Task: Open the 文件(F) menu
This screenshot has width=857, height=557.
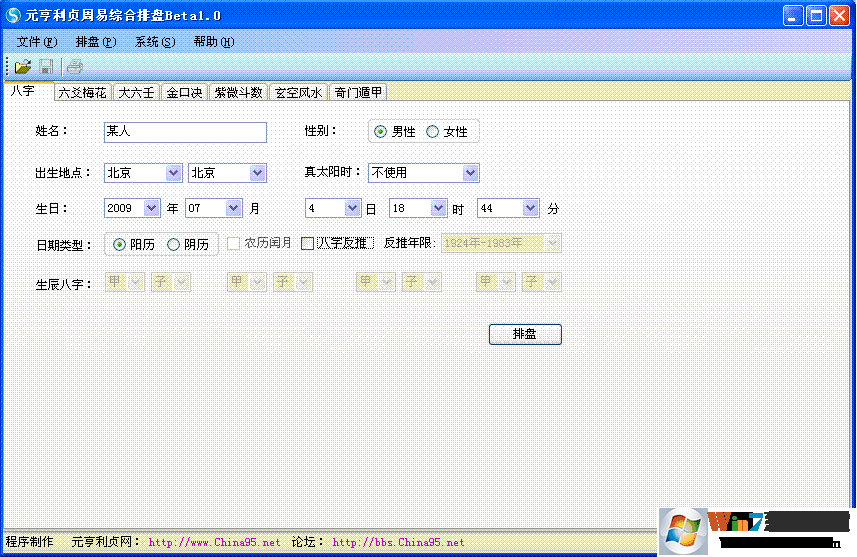Action: click(x=37, y=42)
